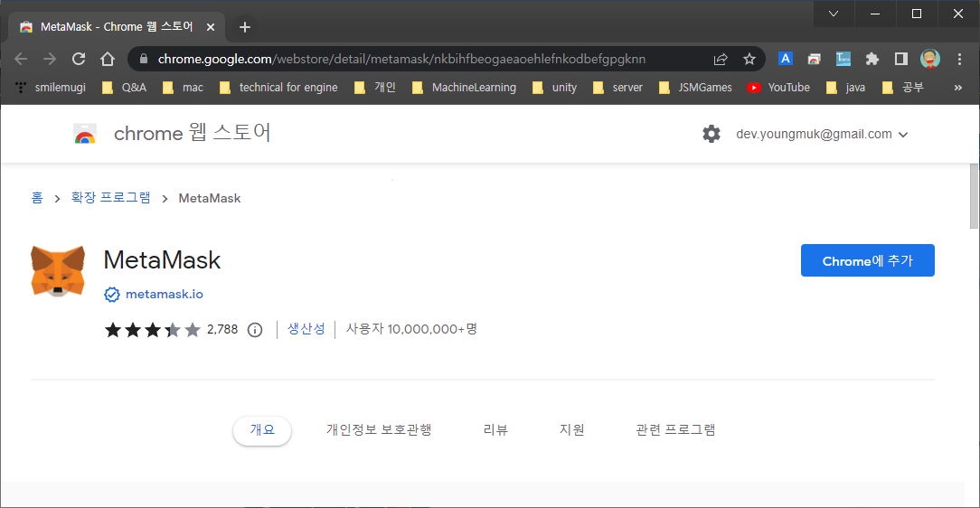Open the Chrome three-dot menu
The height and width of the screenshot is (508, 980).
click(x=959, y=59)
